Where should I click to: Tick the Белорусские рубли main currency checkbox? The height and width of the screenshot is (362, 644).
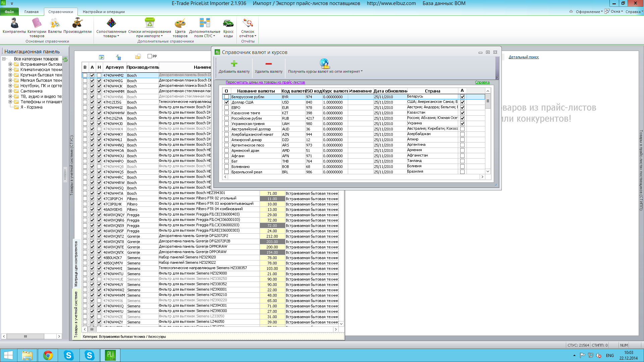click(226, 97)
